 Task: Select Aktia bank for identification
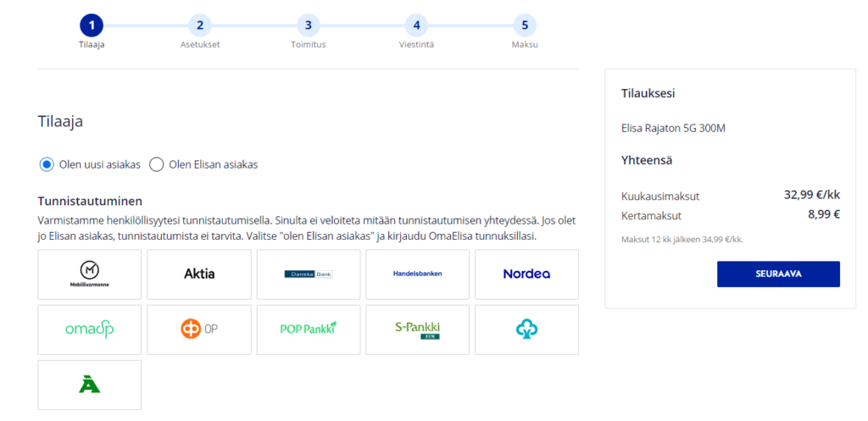coord(199,274)
